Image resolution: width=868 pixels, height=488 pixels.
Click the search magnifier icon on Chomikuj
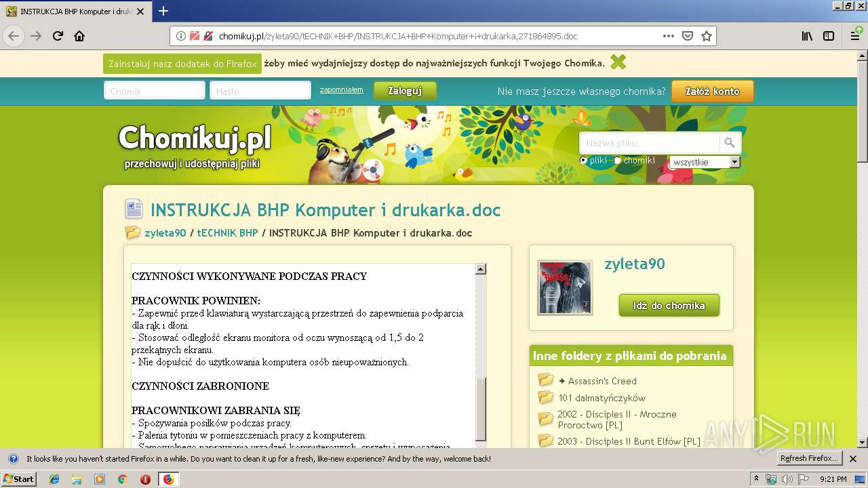730,142
